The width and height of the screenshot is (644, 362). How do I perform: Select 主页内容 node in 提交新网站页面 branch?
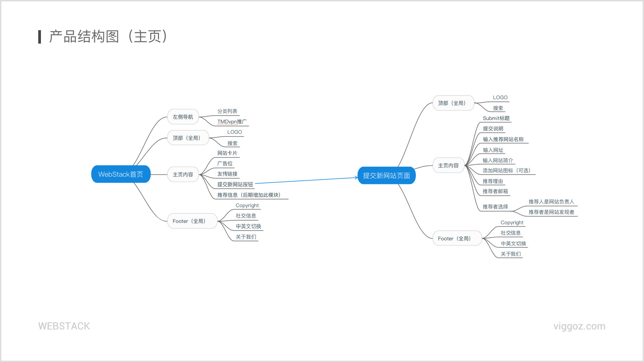pyautogui.click(x=448, y=166)
